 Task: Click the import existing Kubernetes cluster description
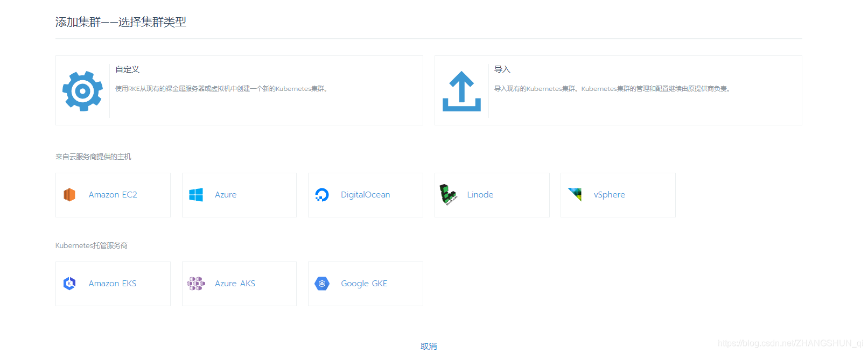tap(612, 89)
